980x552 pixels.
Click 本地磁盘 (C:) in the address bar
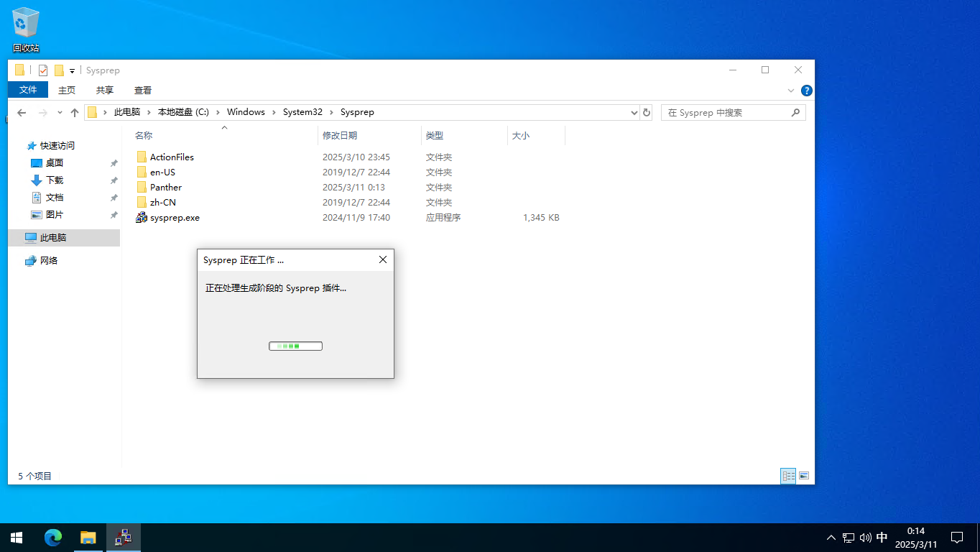[x=183, y=112]
